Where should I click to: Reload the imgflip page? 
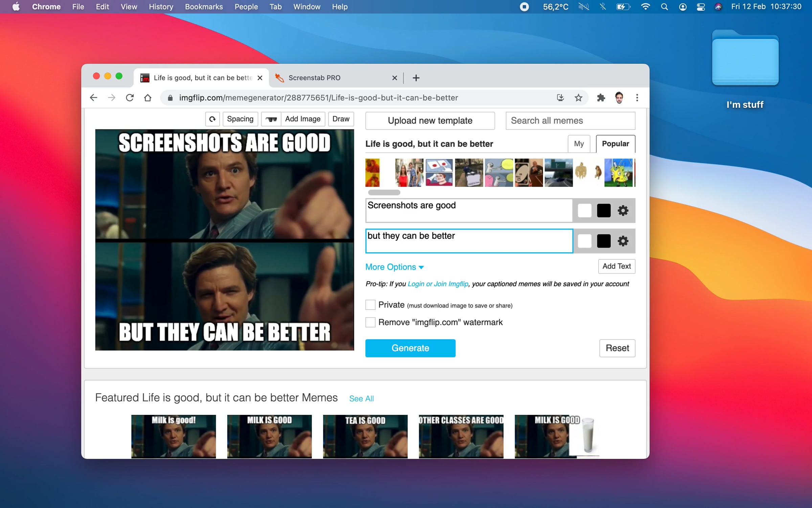point(130,98)
